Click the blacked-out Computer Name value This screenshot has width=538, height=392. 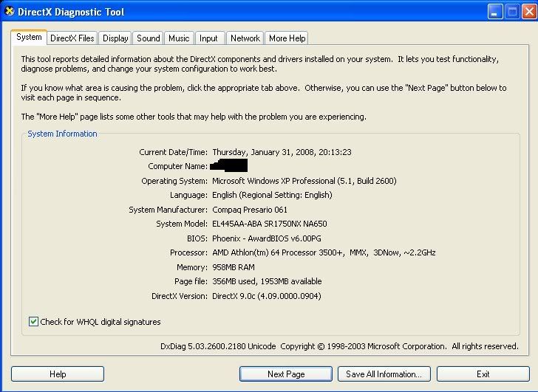tap(228, 165)
